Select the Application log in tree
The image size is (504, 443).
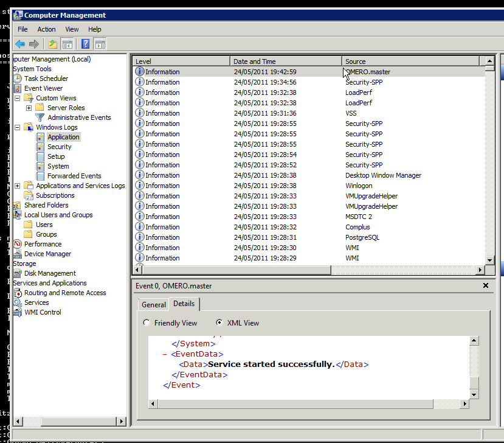click(63, 137)
